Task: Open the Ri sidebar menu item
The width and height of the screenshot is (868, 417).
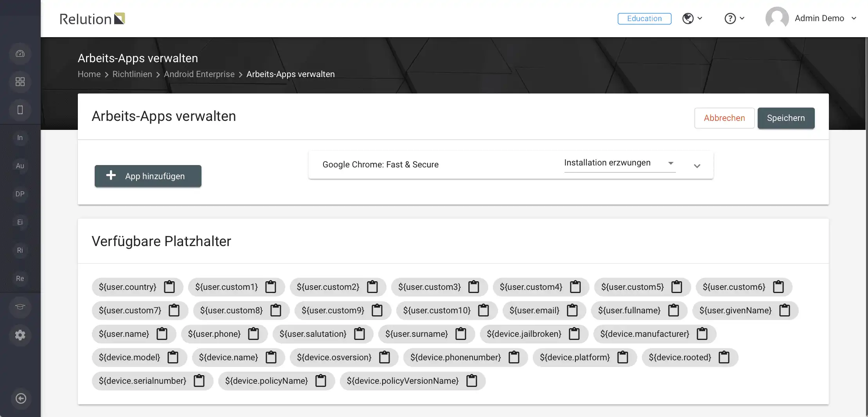Action: pyautogui.click(x=20, y=250)
